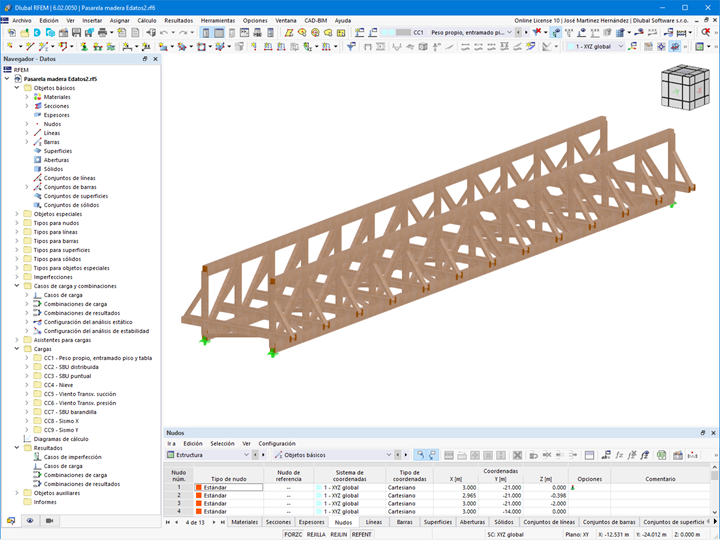
Task: Collapse the Objetos básicos folder
Action: tap(17, 88)
